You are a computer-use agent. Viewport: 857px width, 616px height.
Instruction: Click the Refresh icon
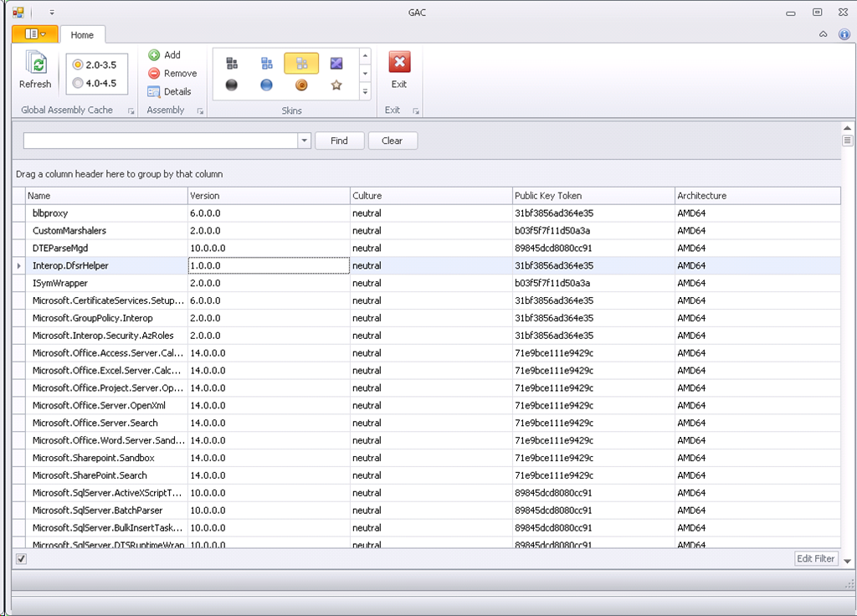click(36, 64)
